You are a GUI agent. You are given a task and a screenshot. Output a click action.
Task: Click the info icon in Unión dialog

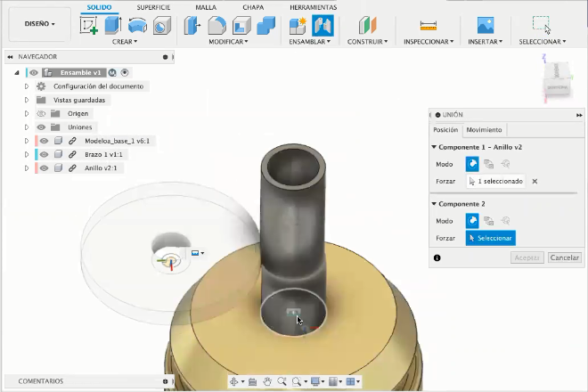(437, 257)
